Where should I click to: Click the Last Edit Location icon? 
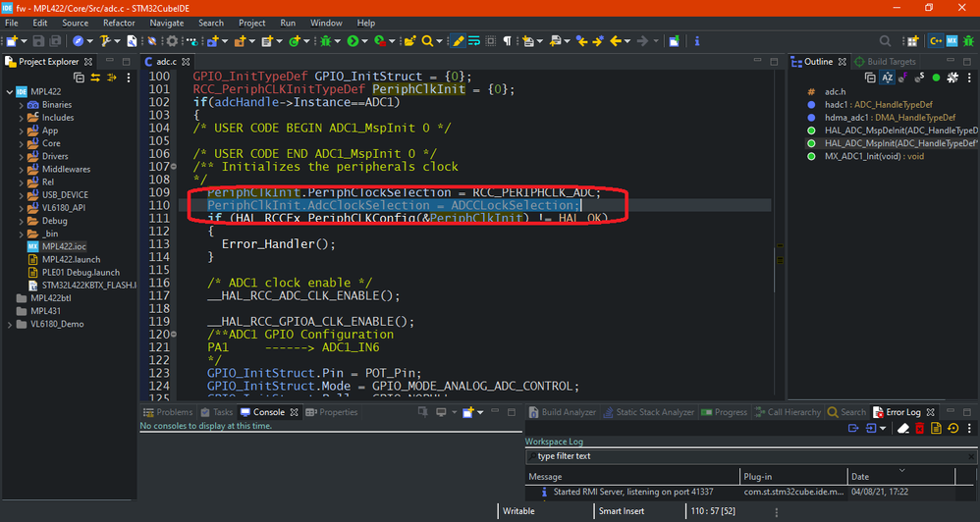tap(582, 41)
